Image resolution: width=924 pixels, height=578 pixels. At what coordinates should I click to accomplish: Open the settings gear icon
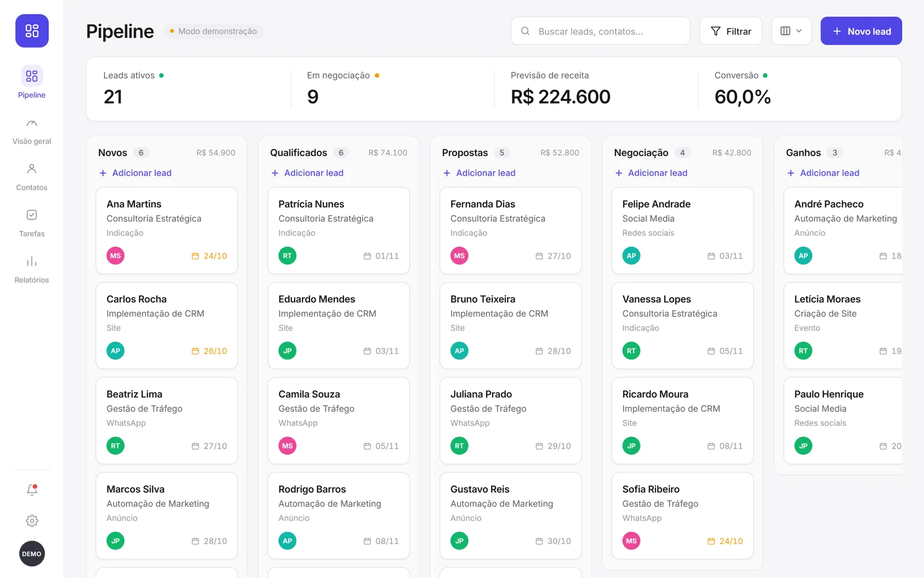pos(32,521)
